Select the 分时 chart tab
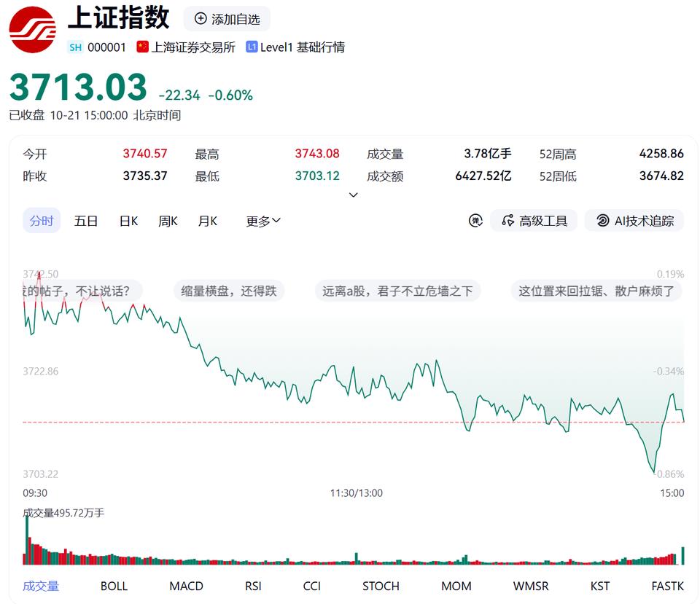The width and height of the screenshot is (700, 604). tap(42, 220)
